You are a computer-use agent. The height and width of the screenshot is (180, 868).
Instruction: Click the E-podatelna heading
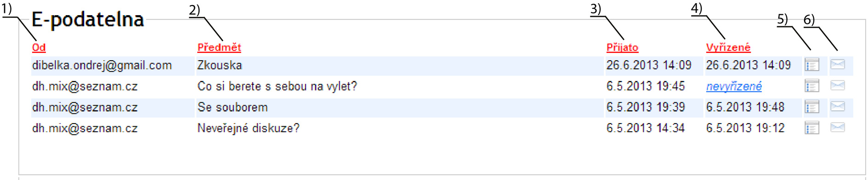coord(88,20)
